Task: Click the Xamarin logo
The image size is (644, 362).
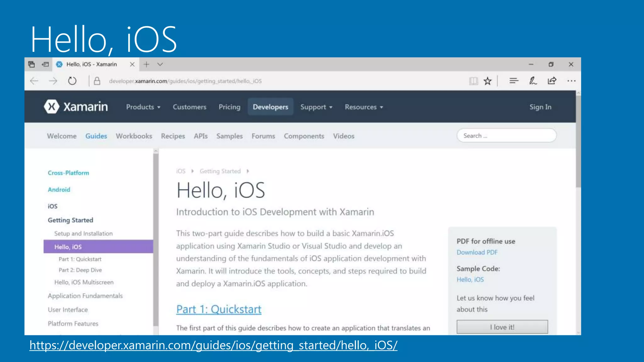Action: (76, 107)
